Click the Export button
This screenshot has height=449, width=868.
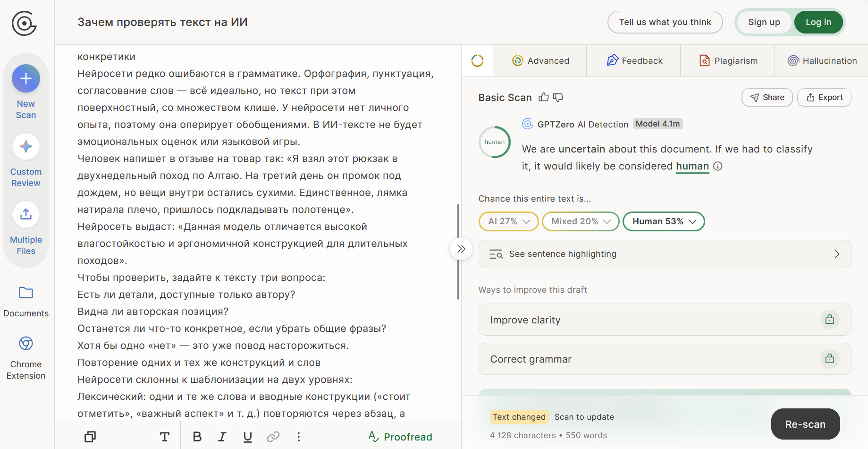[x=824, y=97]
